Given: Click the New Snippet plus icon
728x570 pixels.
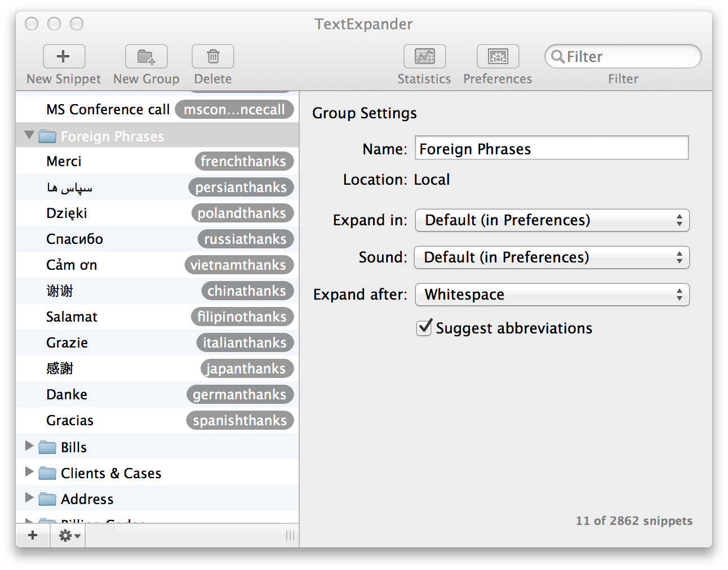Looking at the screenshot, I should click(x=64, y=56).
